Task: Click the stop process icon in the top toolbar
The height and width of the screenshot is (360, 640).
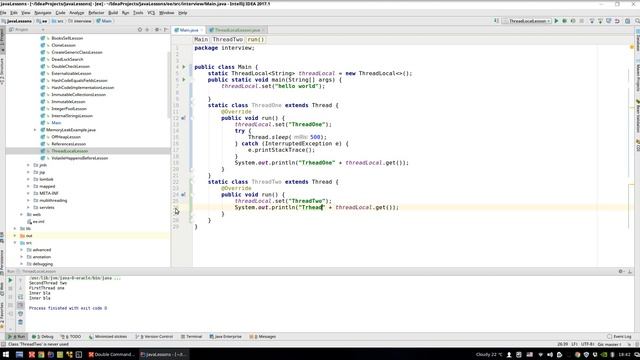Action: [582, 21]
